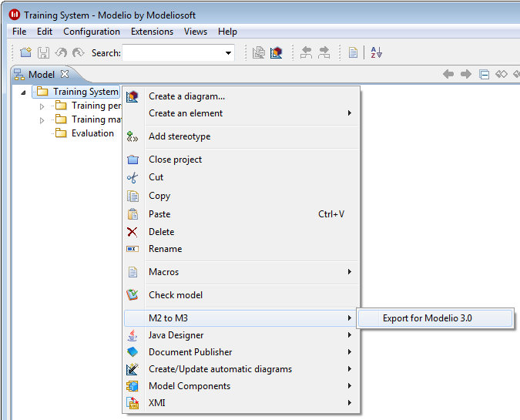520x420 pixels.
Task: Click the new project toolbar icon
Action: click(x=25, y=52)
